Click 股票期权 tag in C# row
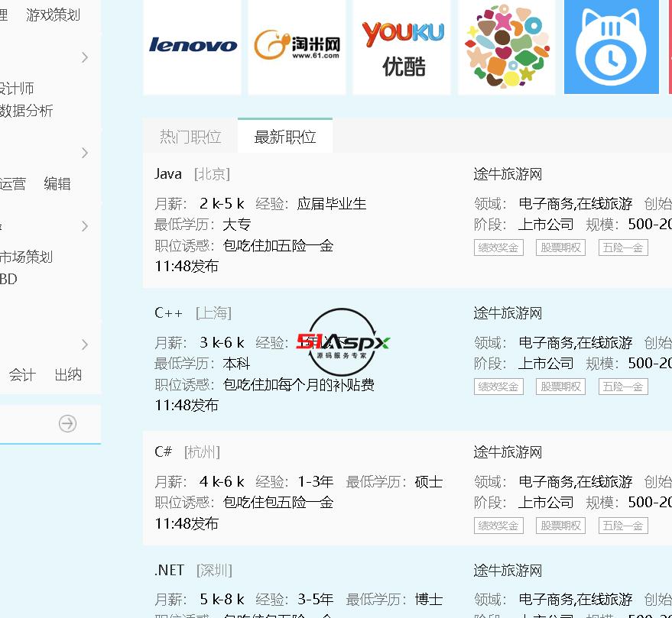Viewport: 672px width, 618px height. [560, 526]
